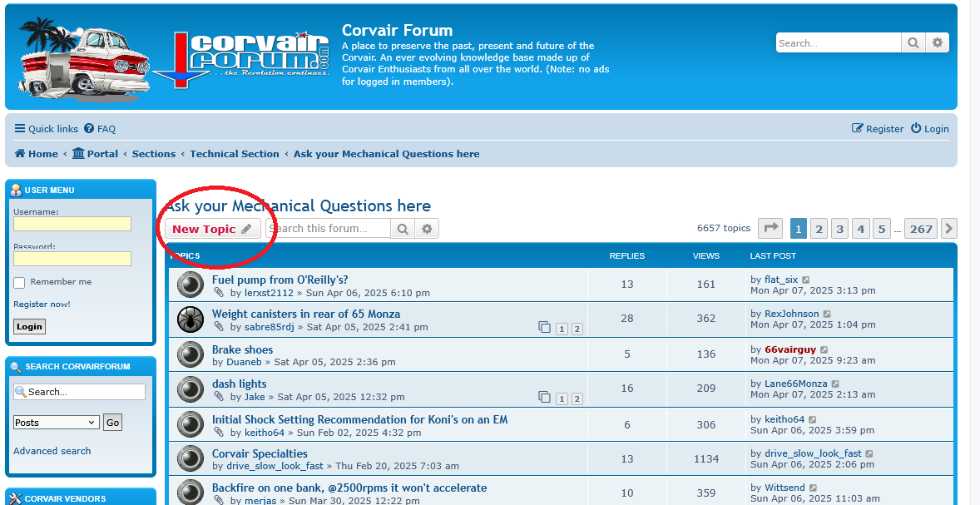Click the header search magnifier icon
Viewport: 980px width, 505px height.
click(x=913, y=43)
